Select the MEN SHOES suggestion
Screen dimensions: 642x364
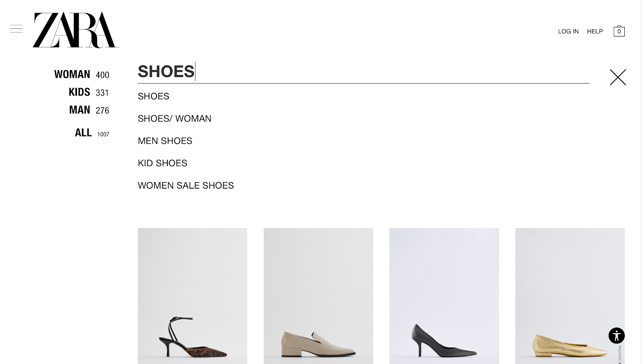(x=165, y=141)
